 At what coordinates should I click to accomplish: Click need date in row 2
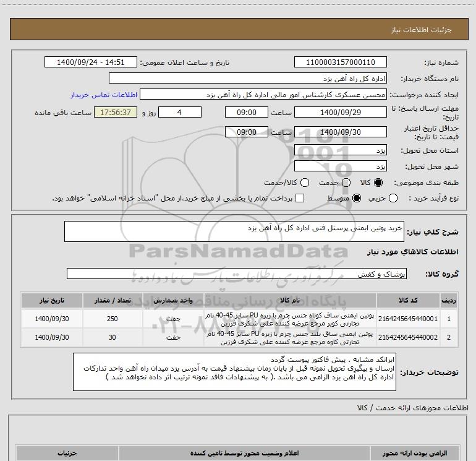pyautogui.click(x=51, y=337)
